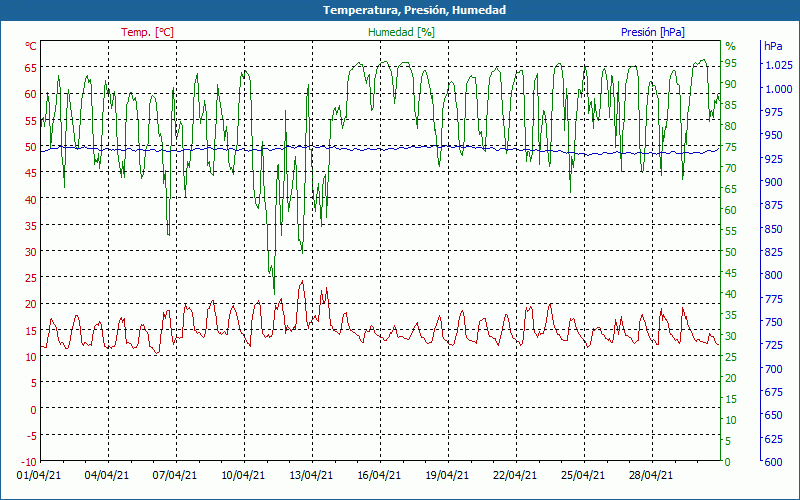Click the blue 'Presión [hPa]' legend label
Viewport: 800px width, 500px height.
(653, 32)
